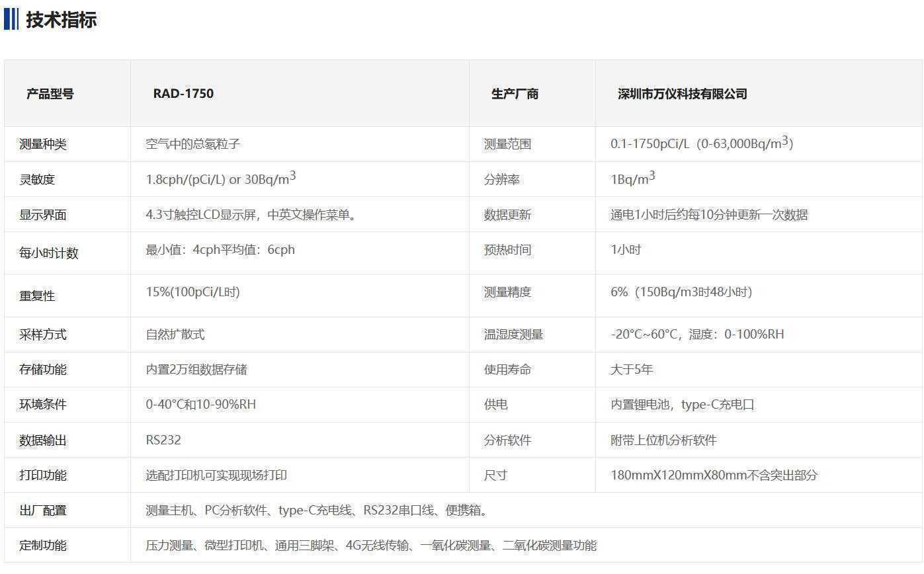Select the 显示界面 label cell
Viewport: 924px width, 574px height.
coord(67,214)
